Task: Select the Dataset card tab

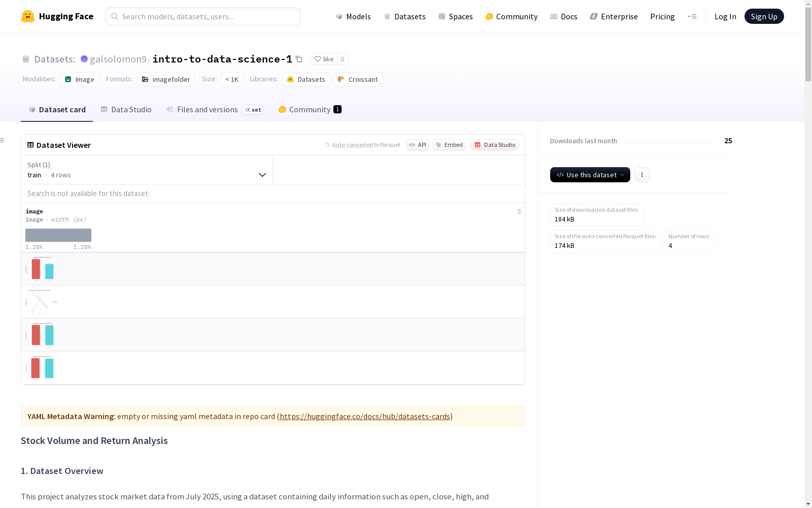Action: 57,110
